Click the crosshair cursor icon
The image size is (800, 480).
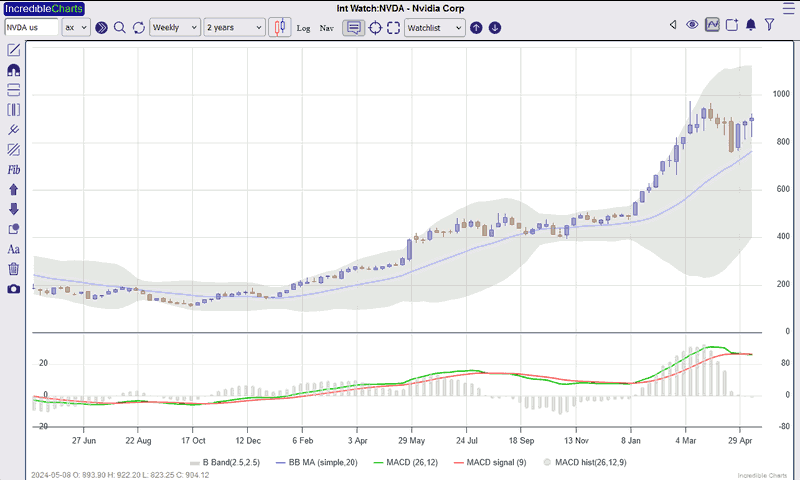(x=375, y=28)
